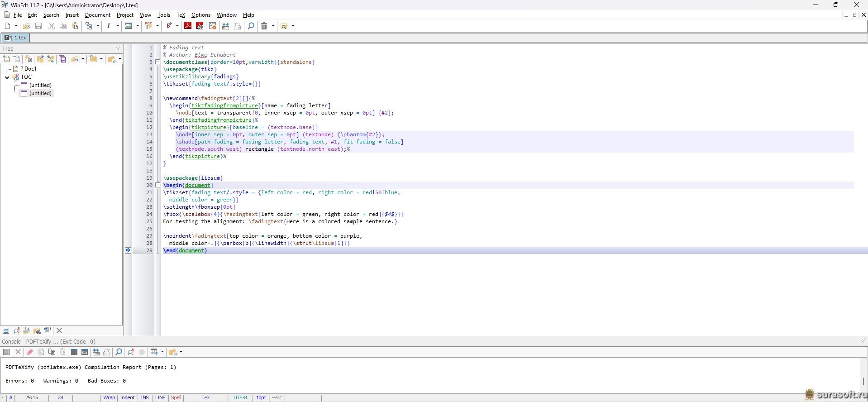
Task: Click the folder search icon in the main toolbar
Action: (x=284, y=26)
